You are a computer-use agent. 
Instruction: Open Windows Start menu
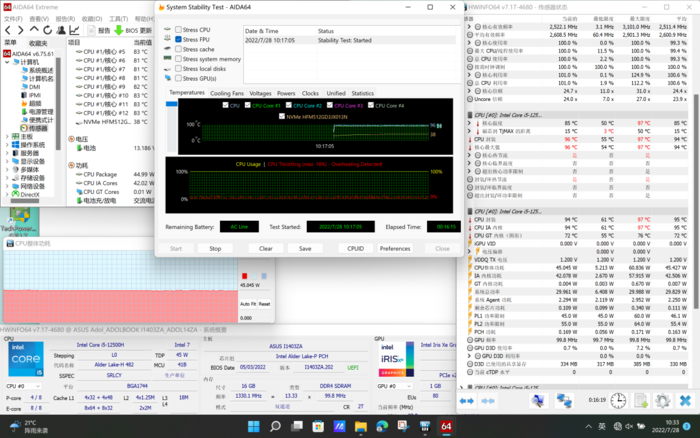pos(254,426)
